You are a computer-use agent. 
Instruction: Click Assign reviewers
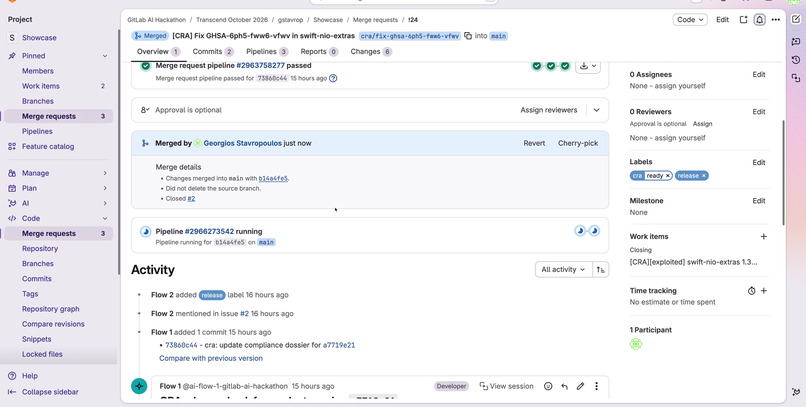point(548,110)
